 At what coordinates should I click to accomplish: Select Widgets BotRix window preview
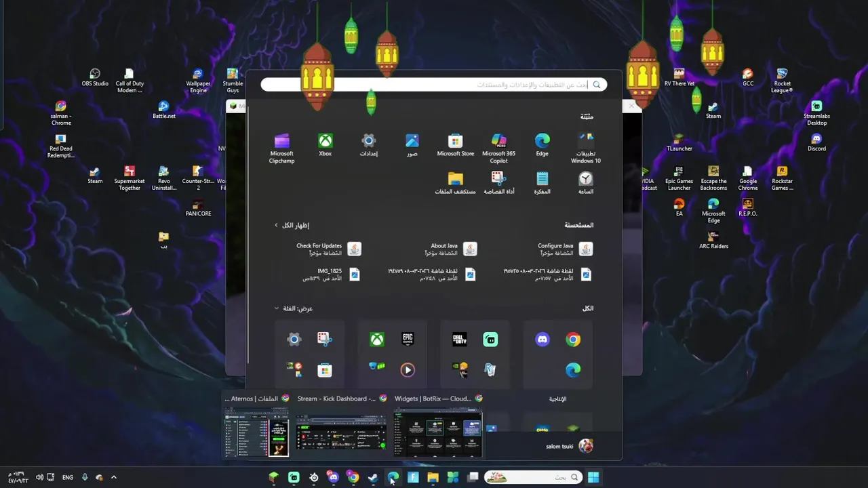pyautogui.click(x=438, y=426)
